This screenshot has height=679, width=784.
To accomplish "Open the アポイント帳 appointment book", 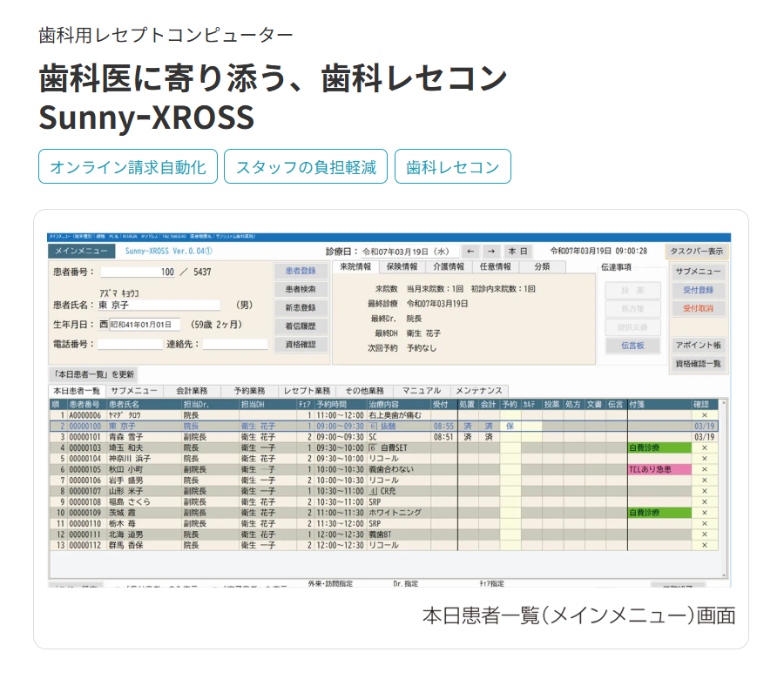I will pos(699,345).
